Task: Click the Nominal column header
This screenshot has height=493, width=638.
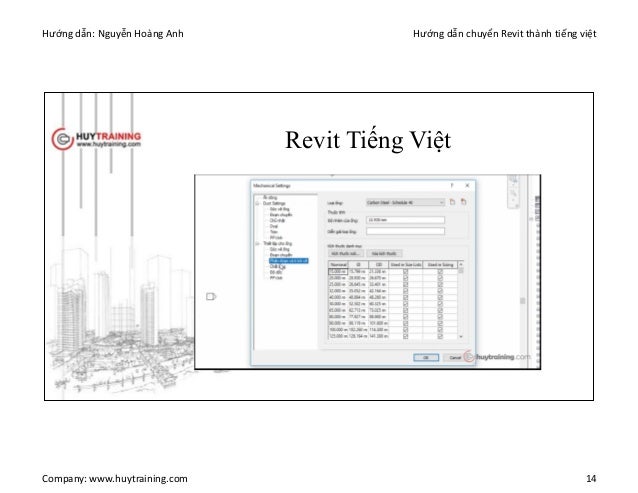Action: pyautogui.click(x=338, y=264)
